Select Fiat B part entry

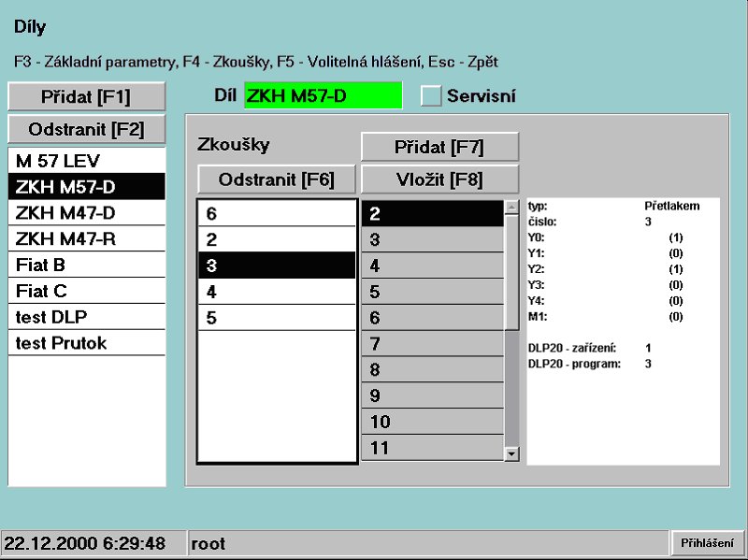(x=86, y=266)
